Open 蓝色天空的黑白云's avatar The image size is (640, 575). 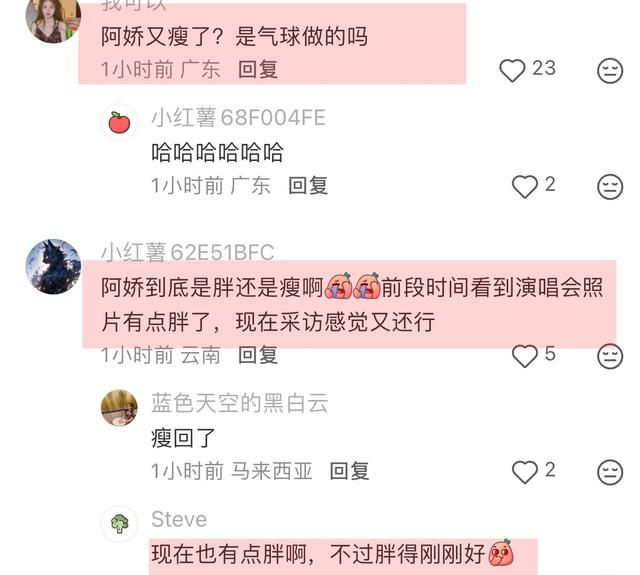click(119, 408)
